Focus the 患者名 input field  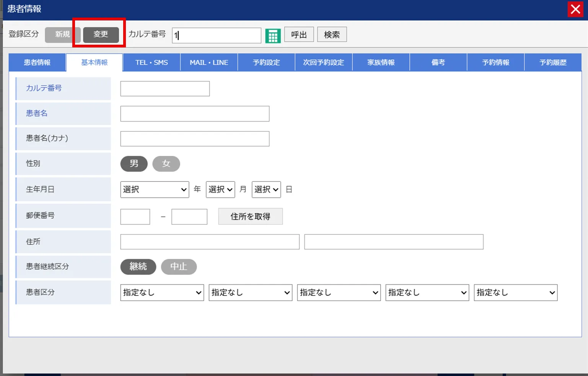[x=195, y=114]
